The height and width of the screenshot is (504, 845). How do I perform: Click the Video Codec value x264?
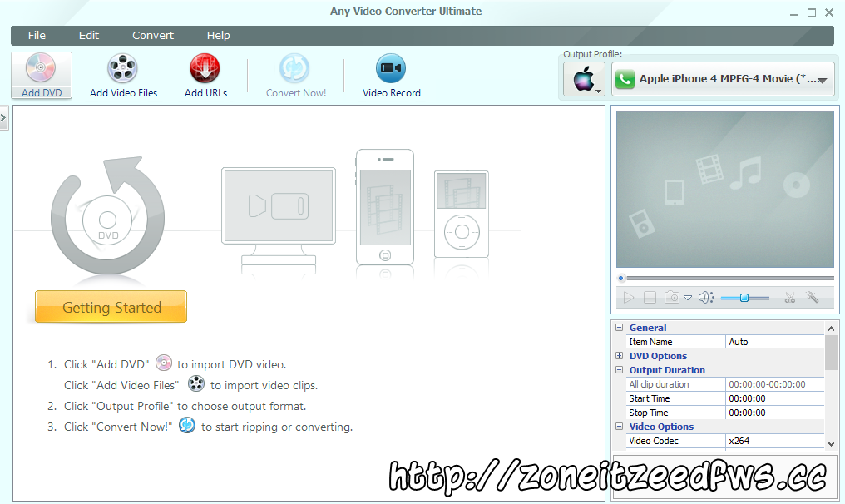tap(775, 441)
